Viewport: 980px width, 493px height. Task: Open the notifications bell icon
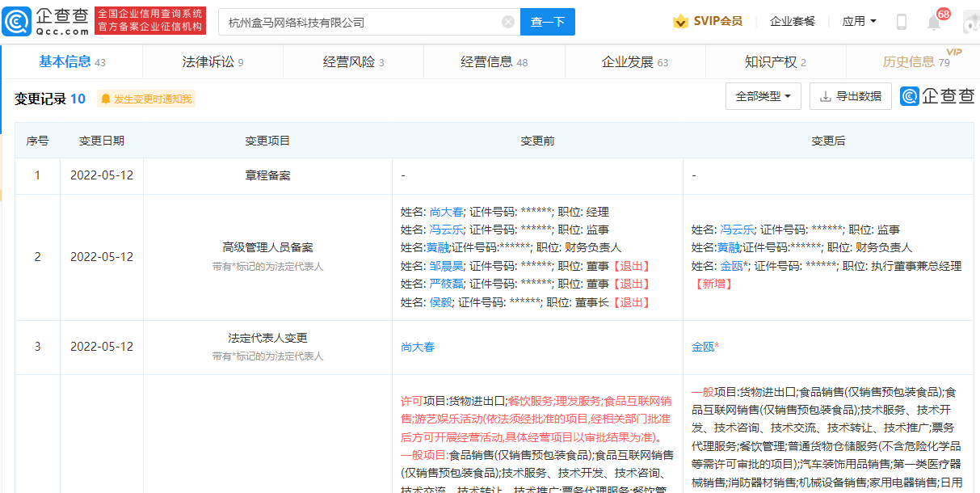934,22
